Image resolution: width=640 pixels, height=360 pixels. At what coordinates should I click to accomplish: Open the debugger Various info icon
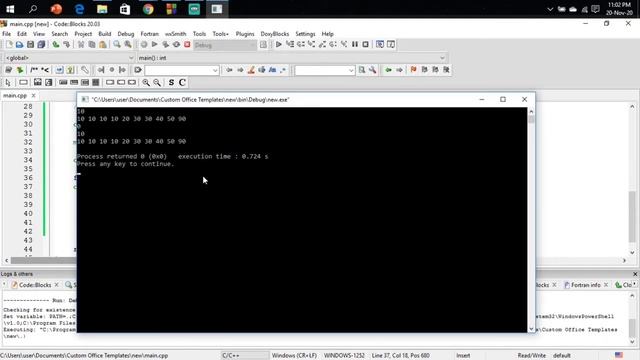click(391, 44)
